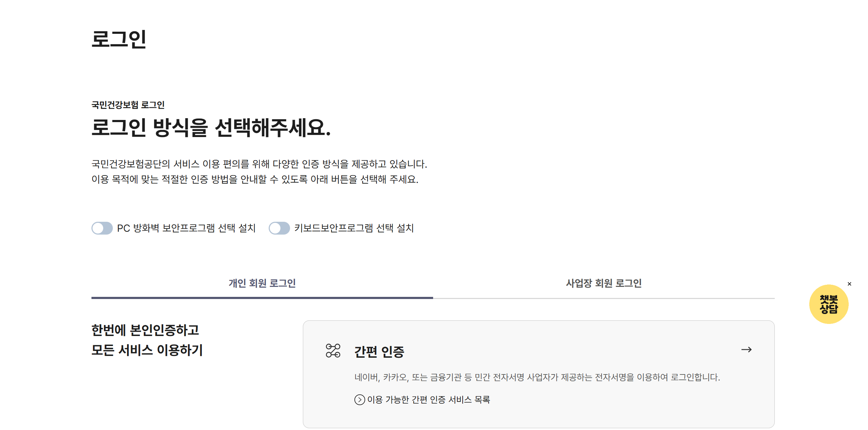868x430 pixels.
Task: Switch to 개인 회원 로그인 tab
Action: [x=262, y=283]
